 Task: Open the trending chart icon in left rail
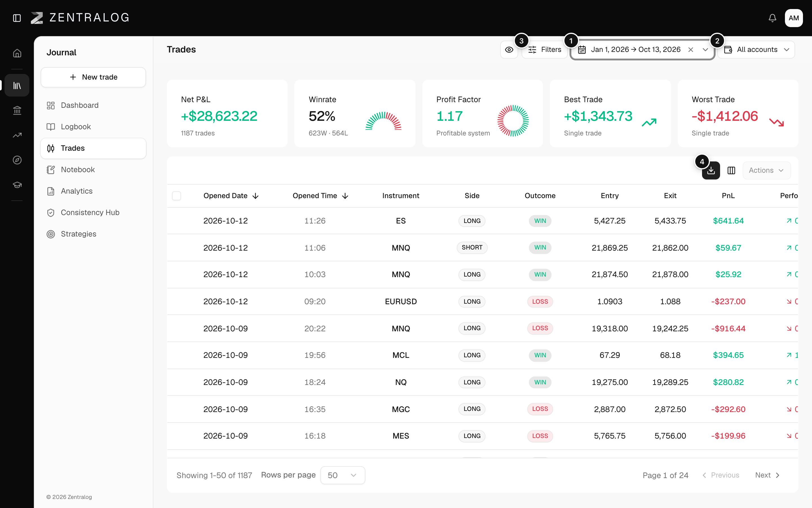(17, 135)
